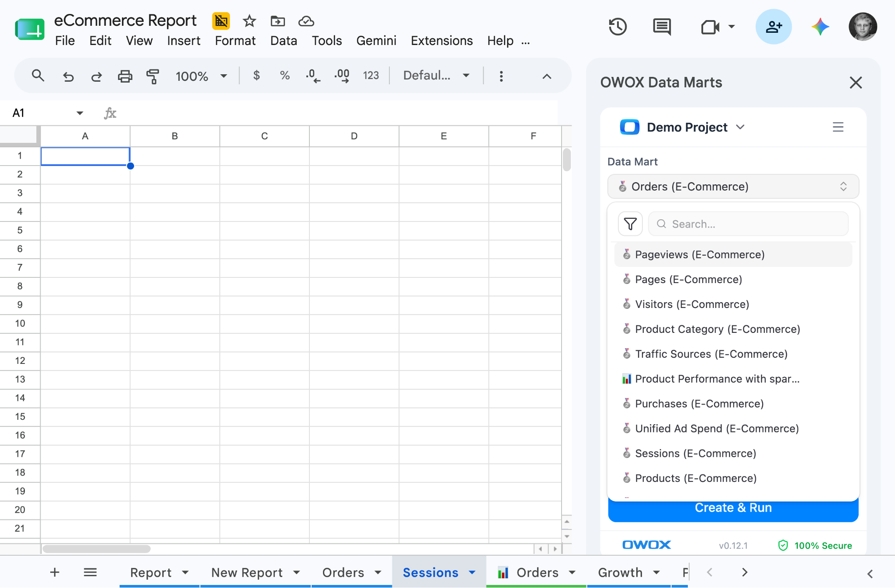Open the Extensions menu

[x=442, y=41]
